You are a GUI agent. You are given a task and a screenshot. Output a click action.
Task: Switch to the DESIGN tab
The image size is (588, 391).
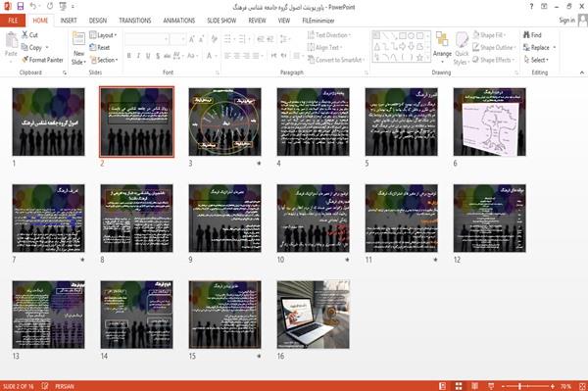pyautogui.click(x=98, y=21)
